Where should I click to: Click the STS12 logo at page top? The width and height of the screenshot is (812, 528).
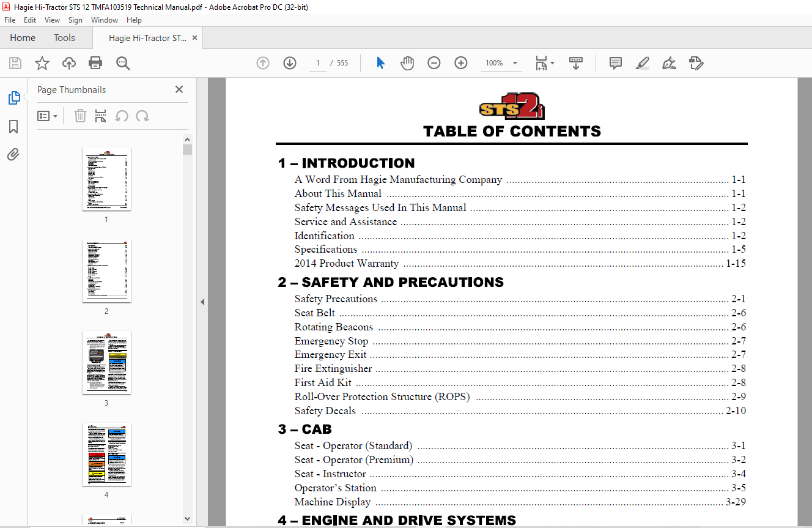tap(512, 107)
